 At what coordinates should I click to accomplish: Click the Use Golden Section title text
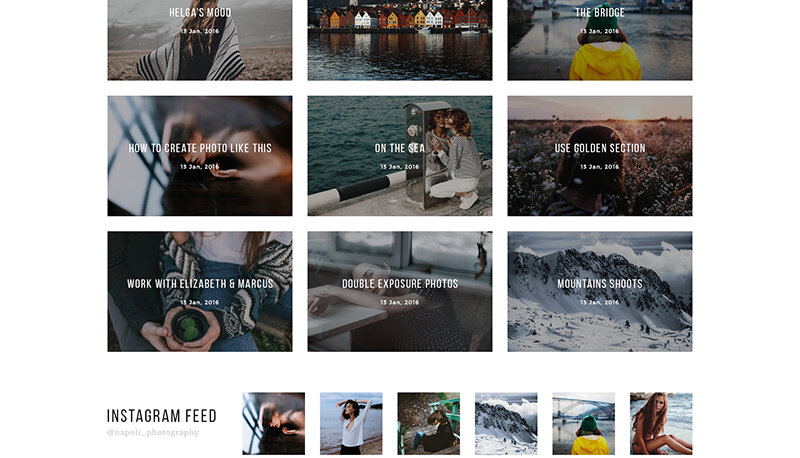click(599, 148)
